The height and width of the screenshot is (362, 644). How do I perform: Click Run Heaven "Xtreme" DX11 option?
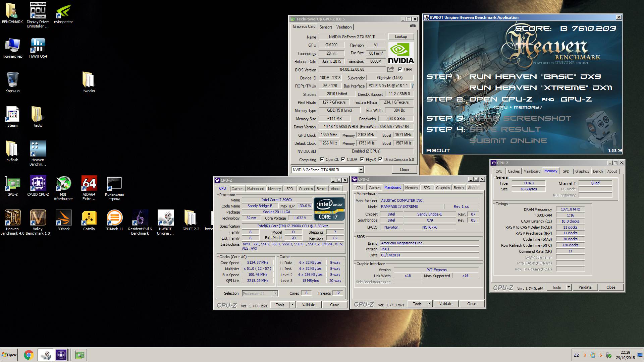(x=540, y=88)
